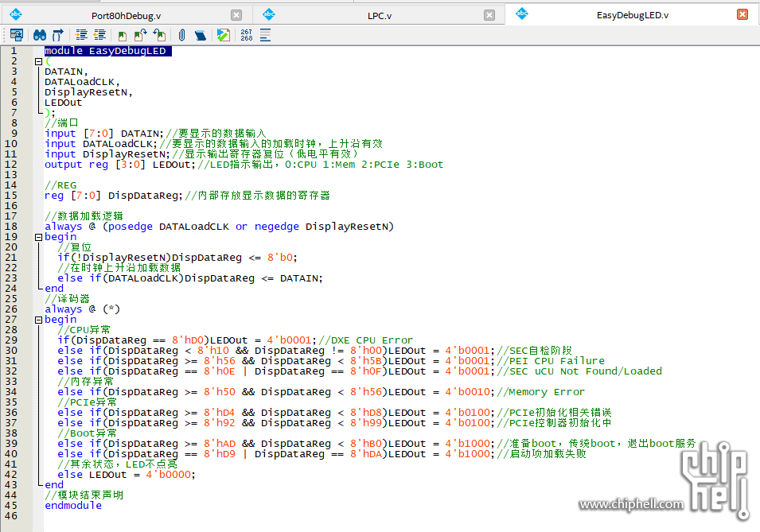Click the 'input DATALoadCLK;' declaration
The image size is (760, 532).
tap(101, 144)
